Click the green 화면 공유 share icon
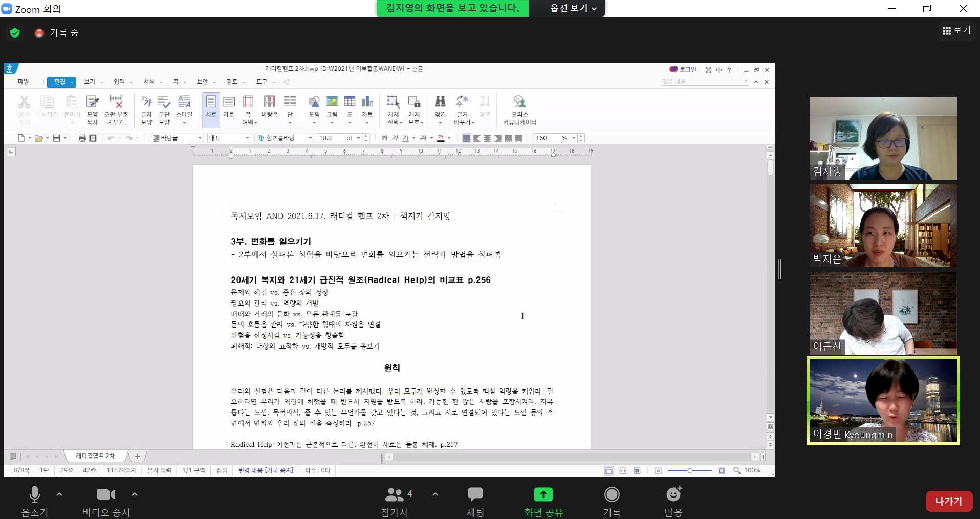 tap(543, 494)
